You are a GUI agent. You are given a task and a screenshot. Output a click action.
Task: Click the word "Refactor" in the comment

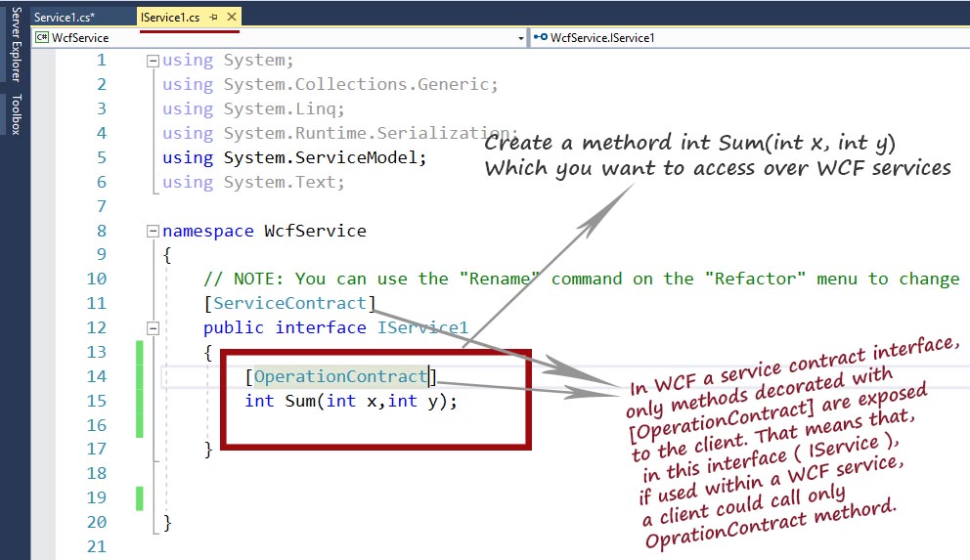(755, 279)
